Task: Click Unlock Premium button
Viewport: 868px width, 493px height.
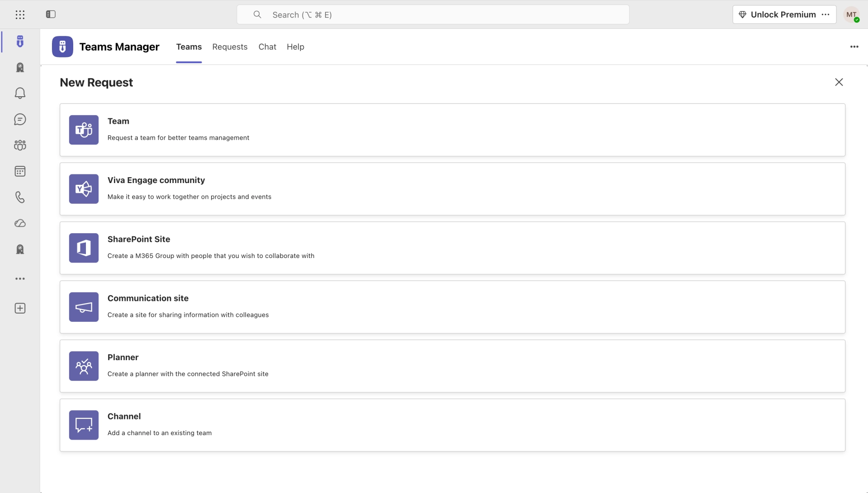Action: [x=783, y=14]
